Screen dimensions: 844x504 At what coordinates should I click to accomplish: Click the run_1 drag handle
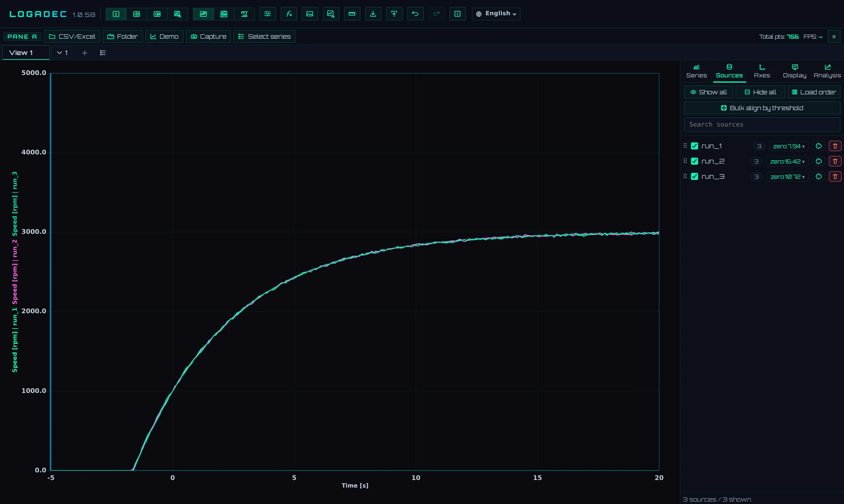(685, 146)
